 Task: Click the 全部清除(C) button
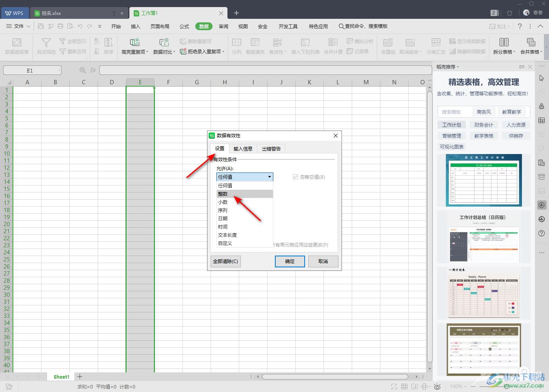(225, 261)
